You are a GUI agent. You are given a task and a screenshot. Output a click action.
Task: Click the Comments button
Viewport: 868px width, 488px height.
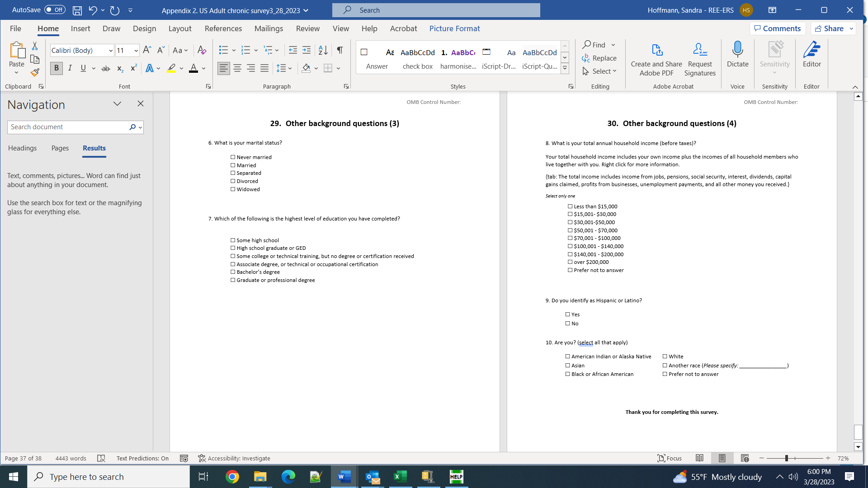coord(777,28)
